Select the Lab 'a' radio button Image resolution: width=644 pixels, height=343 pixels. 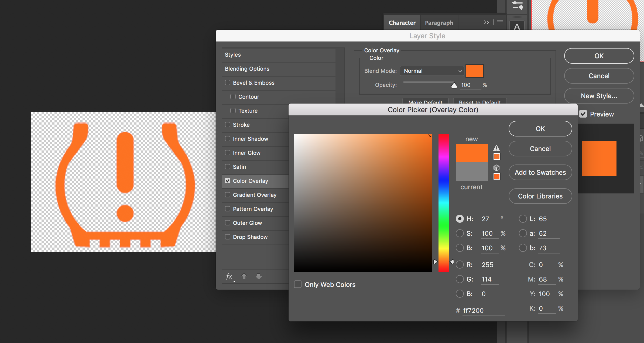[x=523, y=233]
